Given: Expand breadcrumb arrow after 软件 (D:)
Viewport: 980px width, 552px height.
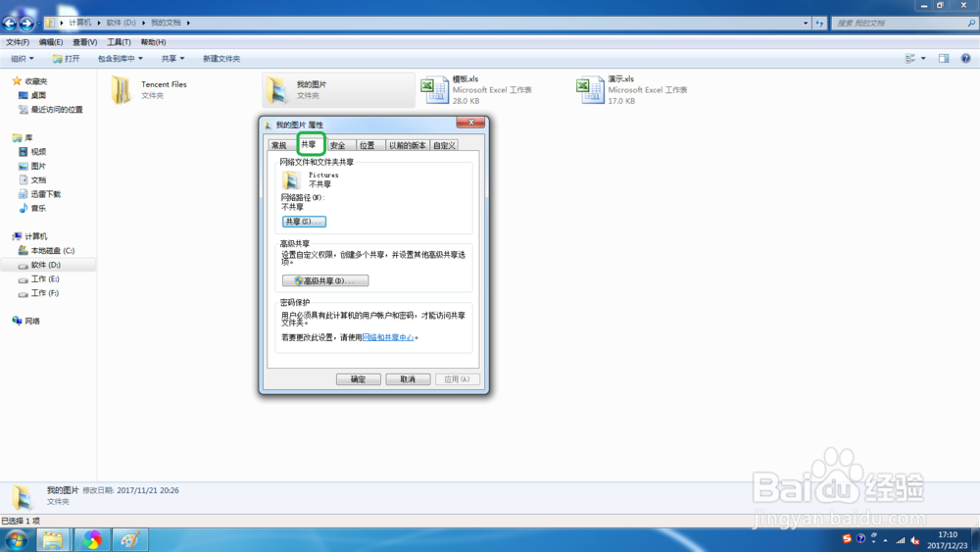Looking at the screenshot, I should click(x=143, y=24).
